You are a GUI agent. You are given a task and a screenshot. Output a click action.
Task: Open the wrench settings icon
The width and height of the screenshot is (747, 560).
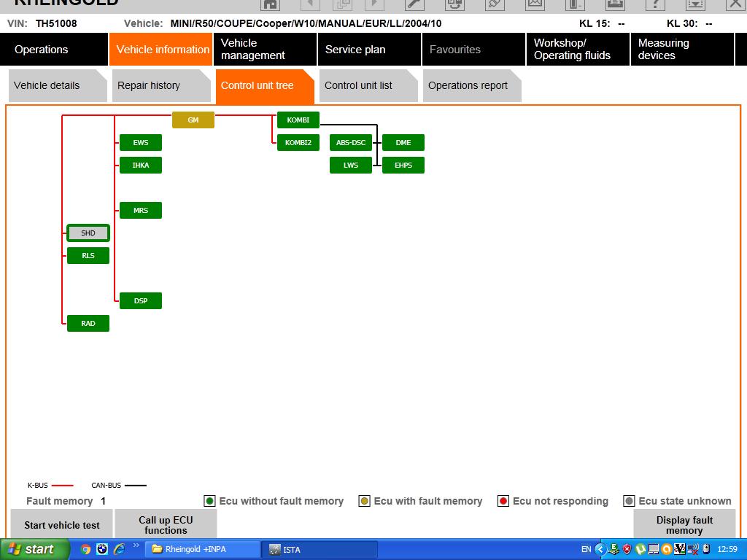pos(414,4)
